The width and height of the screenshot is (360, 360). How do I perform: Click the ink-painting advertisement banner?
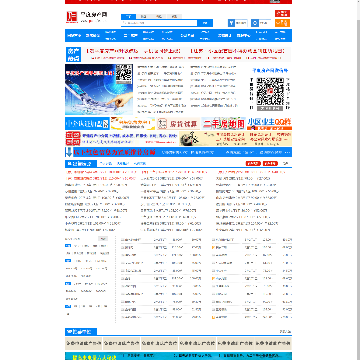tap(235, 139)
